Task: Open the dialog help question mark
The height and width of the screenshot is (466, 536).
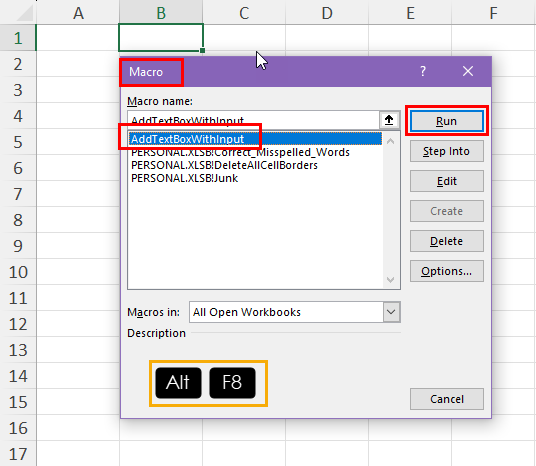Action: [x=423, y=71]
